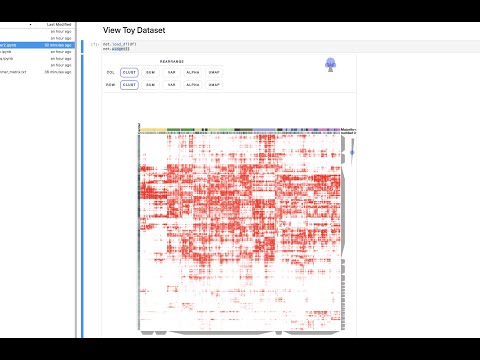Click the lavender column category bar
The height and width of the screenshot is (360, 480).
click(x=264, y=130)
